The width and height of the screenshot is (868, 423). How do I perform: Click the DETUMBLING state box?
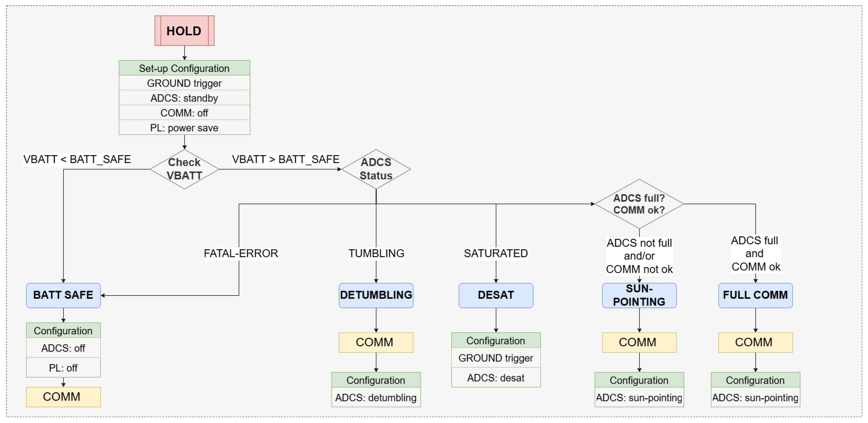376,295
